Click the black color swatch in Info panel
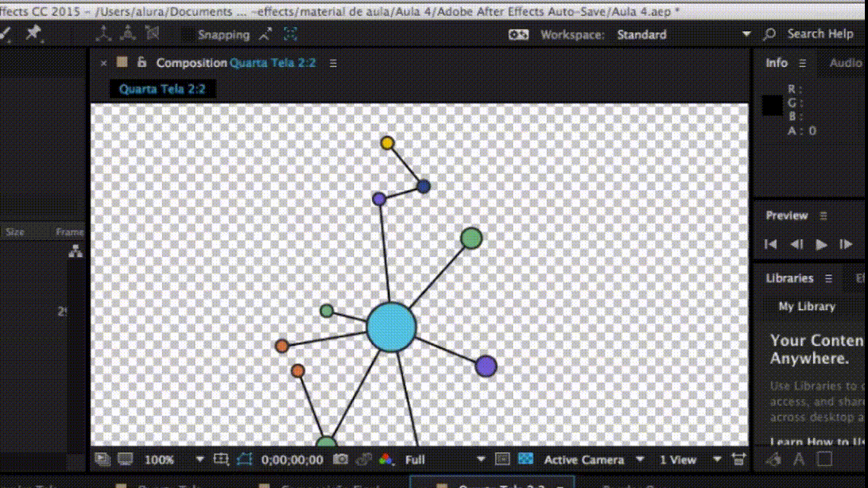Screen dimensions: 868x488 [x=773, y=106]
